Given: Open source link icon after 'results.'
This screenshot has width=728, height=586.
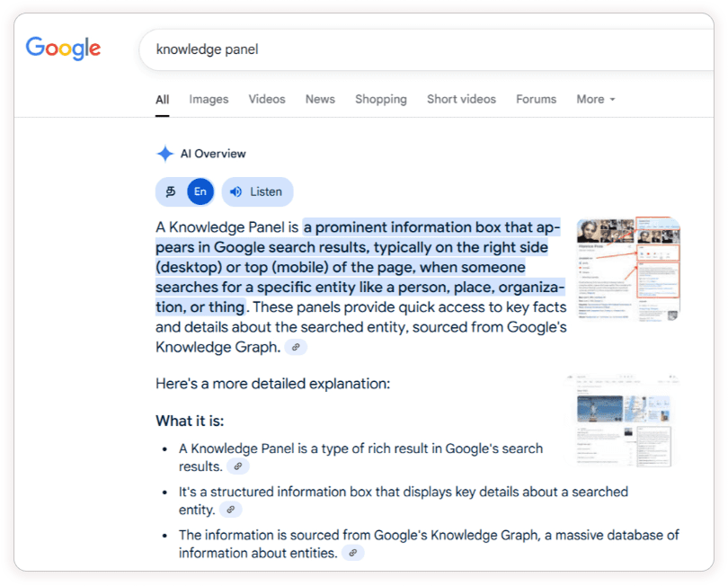Looking at the screenshot, I should click(237, 466).
